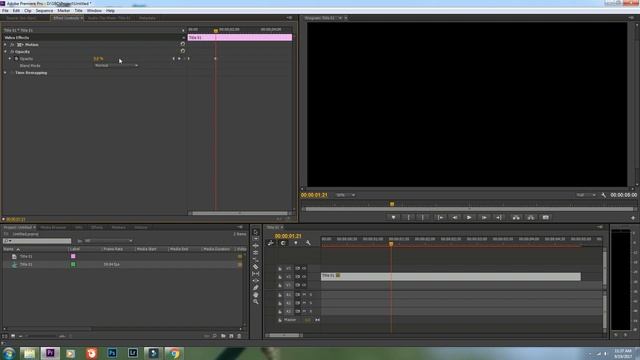Open the File menu
The height and width of the screenshot is (360, 640).
[5, 11]
